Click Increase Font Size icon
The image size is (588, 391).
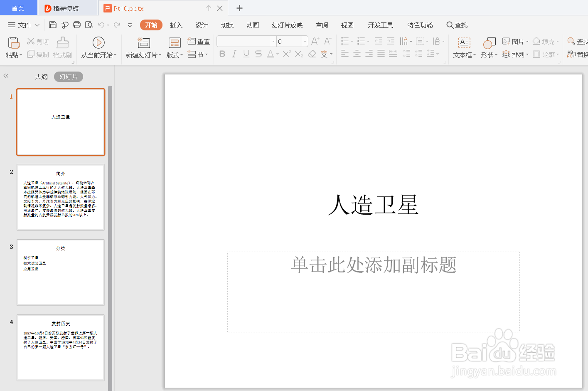coord(315,41)
